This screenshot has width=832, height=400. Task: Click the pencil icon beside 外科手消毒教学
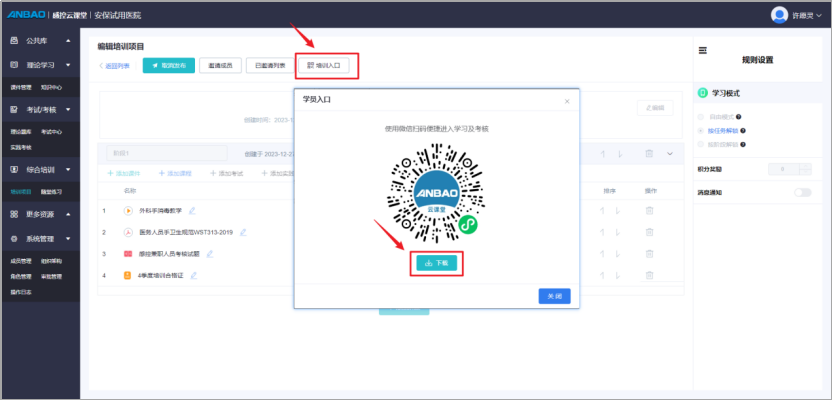pyautogui.click(x=192, y=211)
